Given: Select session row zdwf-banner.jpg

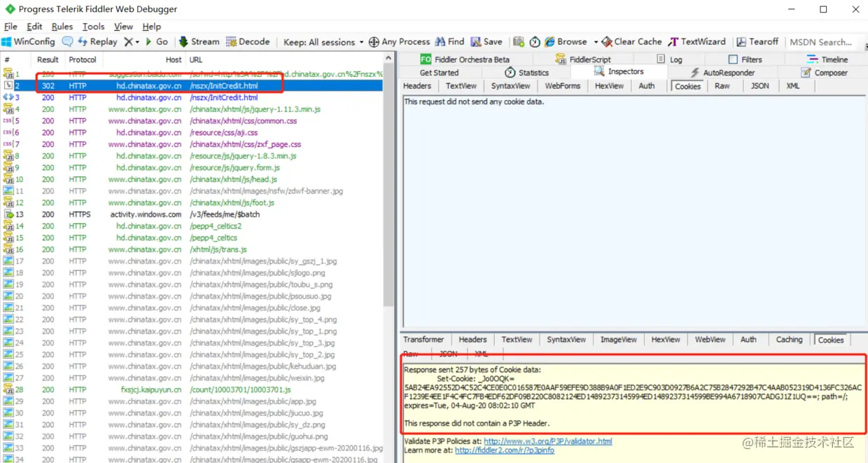Looking at the screenshot, I should pyautogui.click(x=192, y=191).
